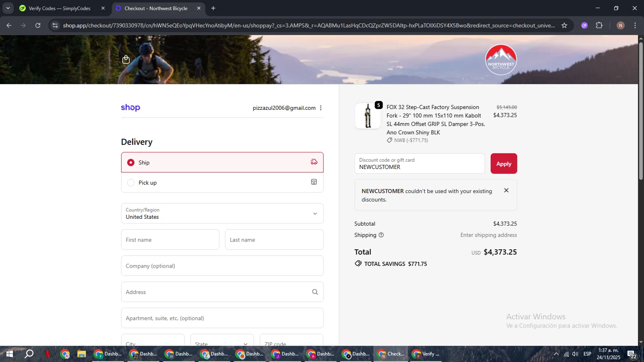Open the tab search dropdown arrow

pyautogui.click(x=8, y=8)
